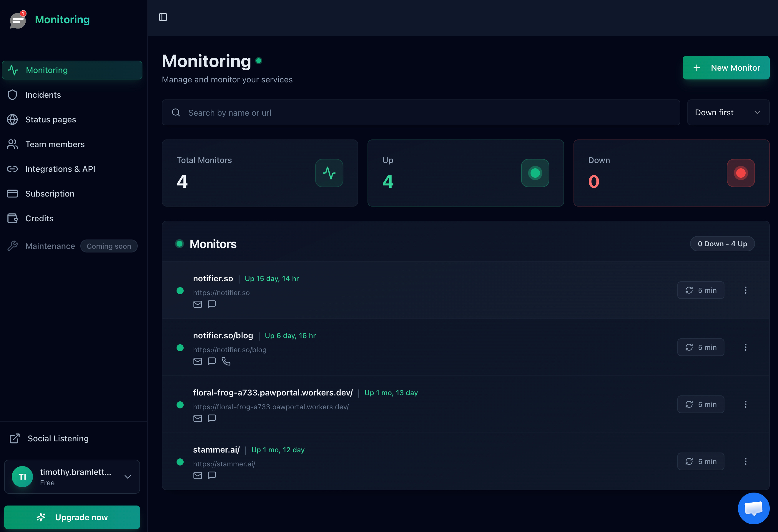Click the pulse icon in the Total Monitors card

(x=329, y=173)
